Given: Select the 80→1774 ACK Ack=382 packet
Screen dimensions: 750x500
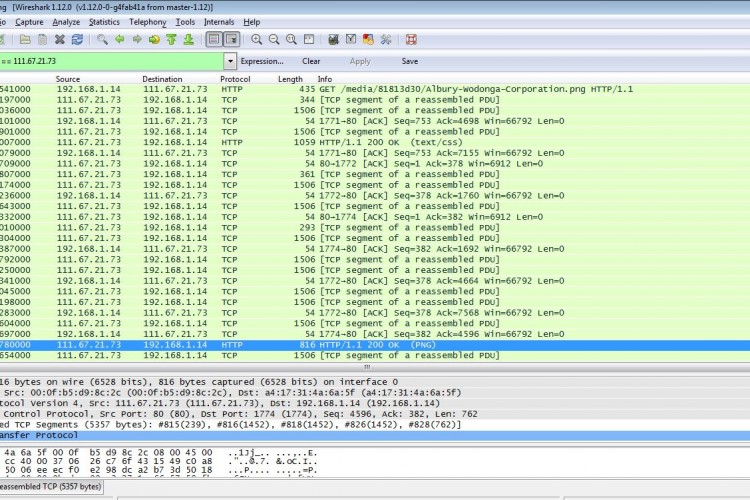Looking at the screenshot, I should pyautogui.click(x=375, y=217).
